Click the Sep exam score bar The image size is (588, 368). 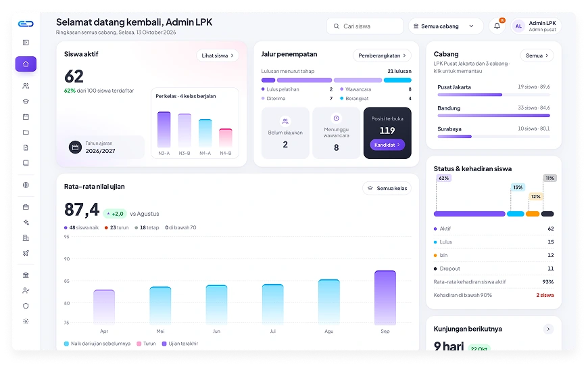coord(385,298)
